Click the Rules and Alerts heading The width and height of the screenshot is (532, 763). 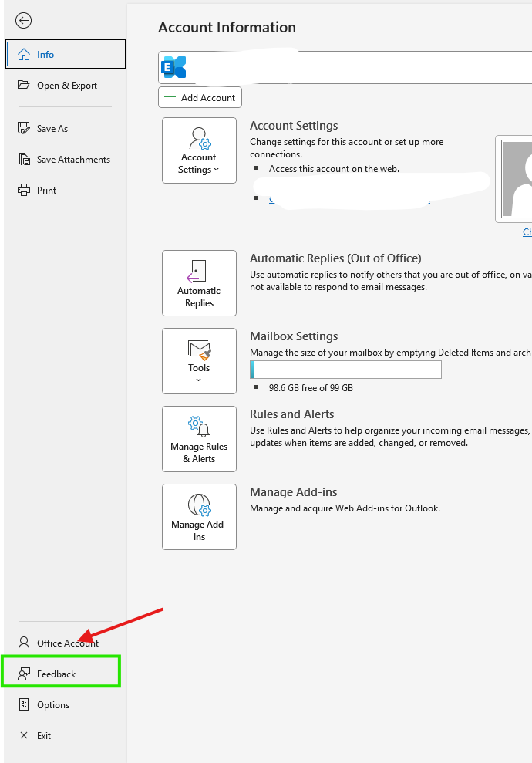tap(291, 414)
